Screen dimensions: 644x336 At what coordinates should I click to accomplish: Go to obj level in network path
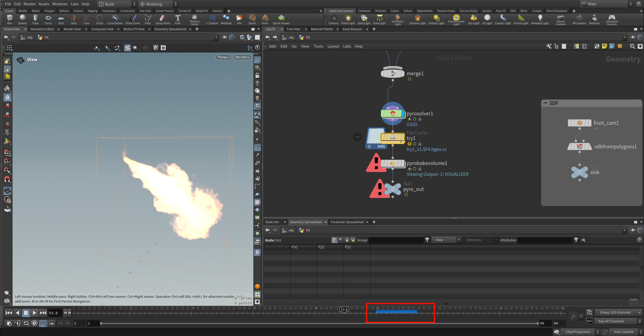[289, 37]
